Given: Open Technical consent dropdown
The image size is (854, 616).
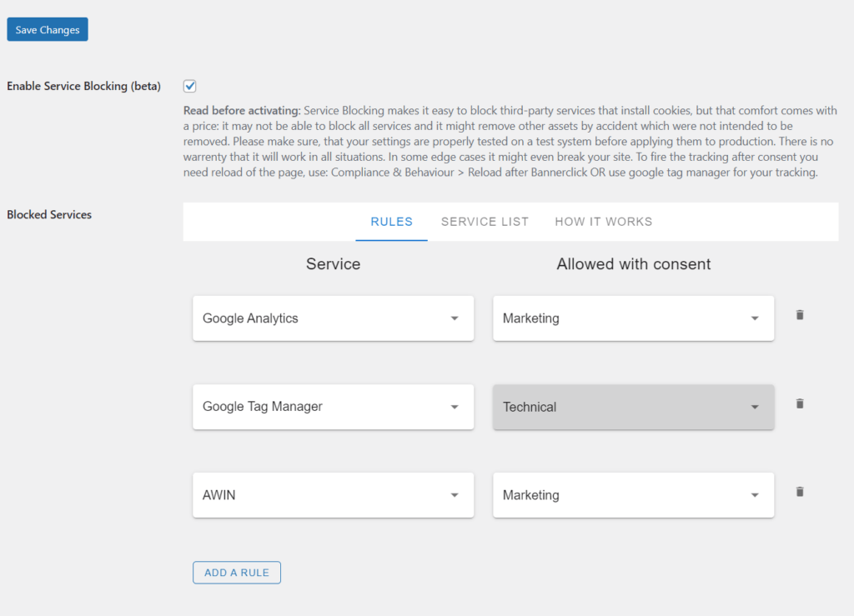Looking at the screenshot, I should pyautogui.click(x=634, y=407).
